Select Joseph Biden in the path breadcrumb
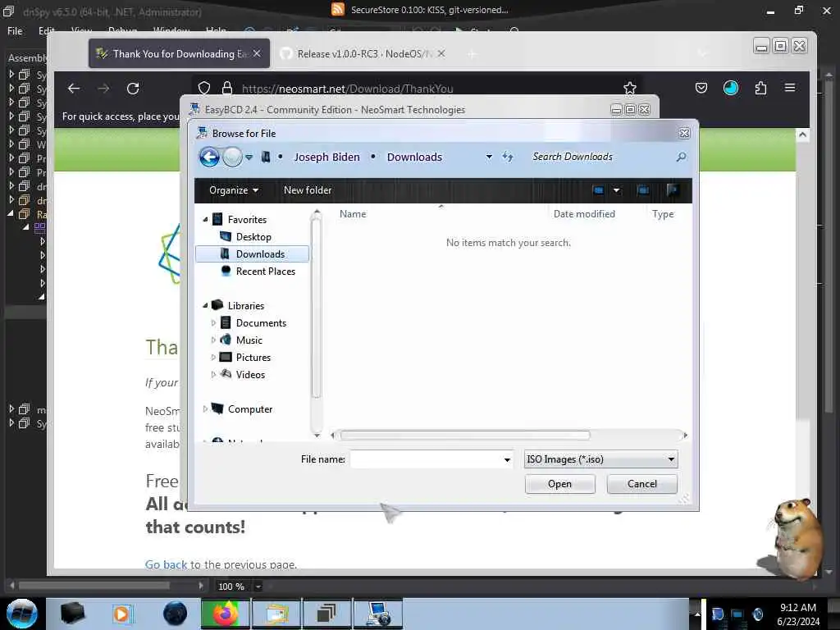The width and height of the screenshot is (840, 630). click(x=326, y=157)
